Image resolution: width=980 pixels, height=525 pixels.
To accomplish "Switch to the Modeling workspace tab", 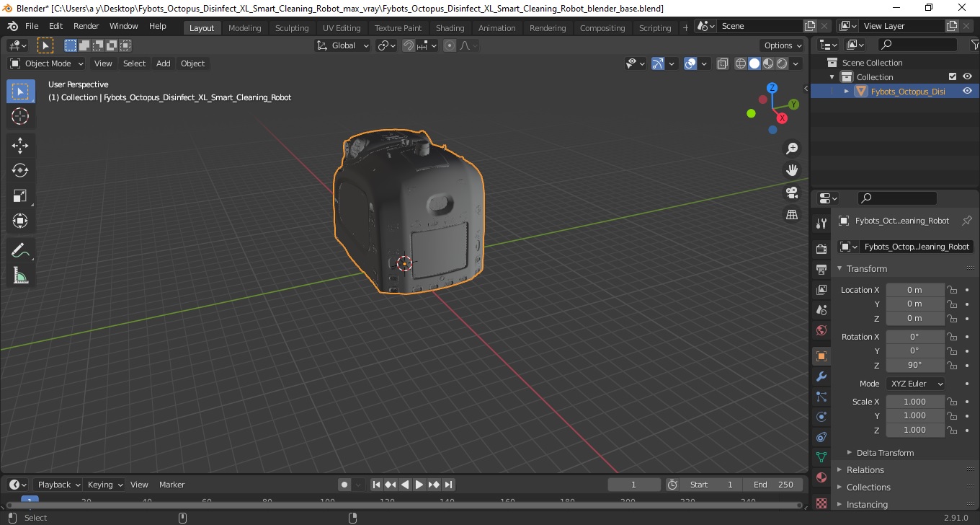I will tap(244, 28).
